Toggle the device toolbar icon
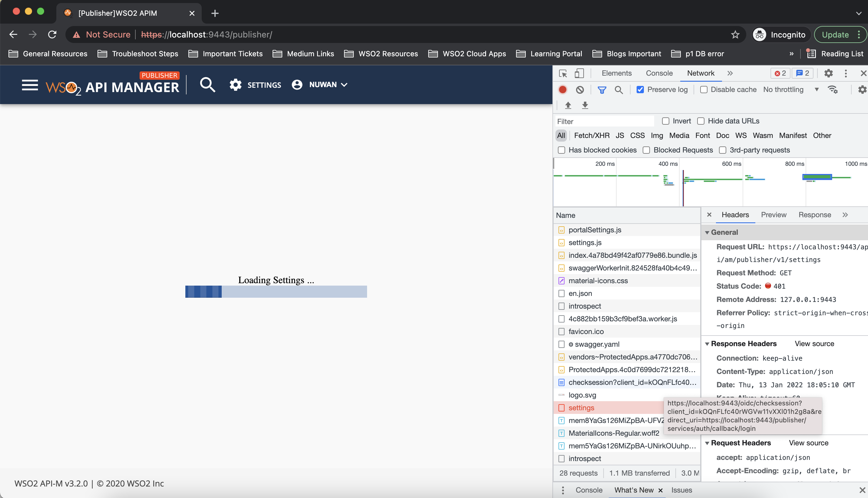Screen dimensions: 868x498 pyautogui.click(x=579, y=73)
